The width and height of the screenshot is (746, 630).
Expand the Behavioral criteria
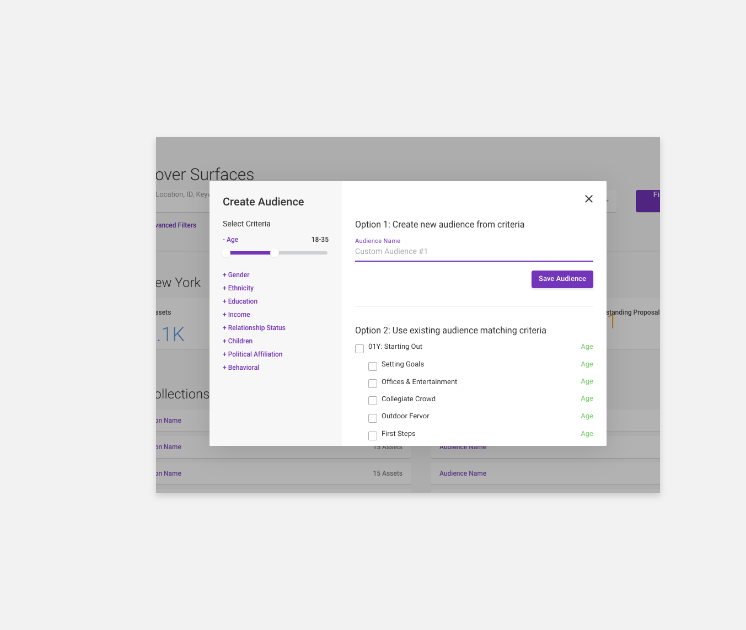(241, 368)
